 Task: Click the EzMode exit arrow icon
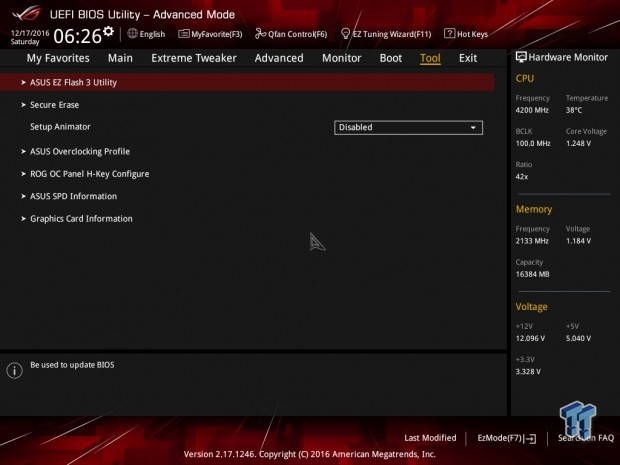[530, 439]
